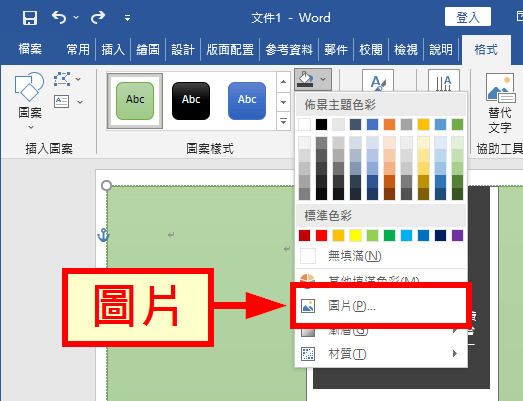Switch to the 檢視 tab

click(x=406, y=49)
